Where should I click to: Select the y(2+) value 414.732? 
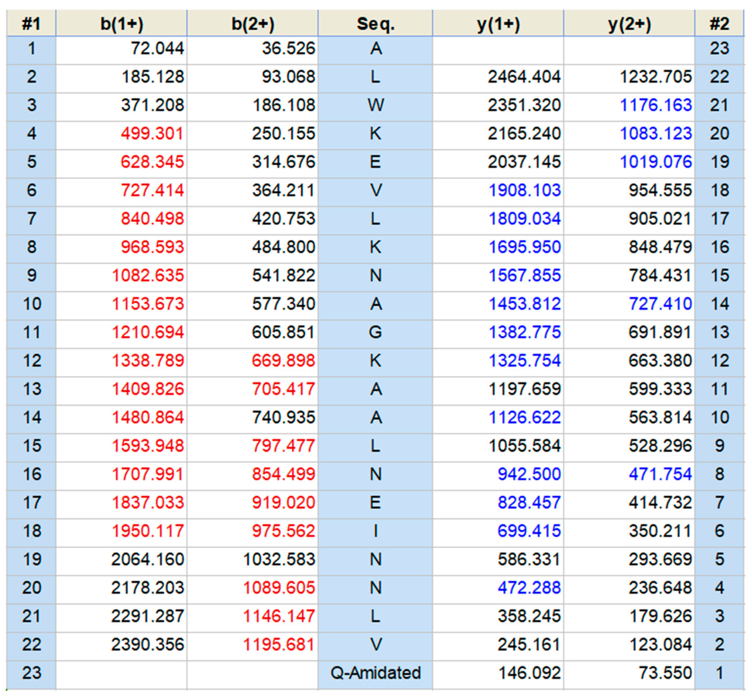tap(660, 503)
